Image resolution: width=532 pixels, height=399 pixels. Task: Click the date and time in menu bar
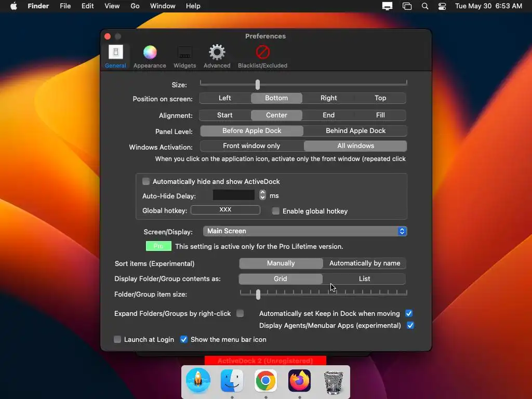[x=488, y=6]
